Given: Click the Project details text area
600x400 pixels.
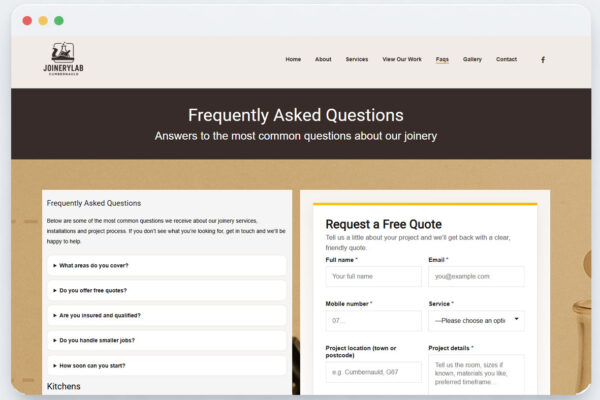Looking at the screenshot, I should click(x=476, y=375).
